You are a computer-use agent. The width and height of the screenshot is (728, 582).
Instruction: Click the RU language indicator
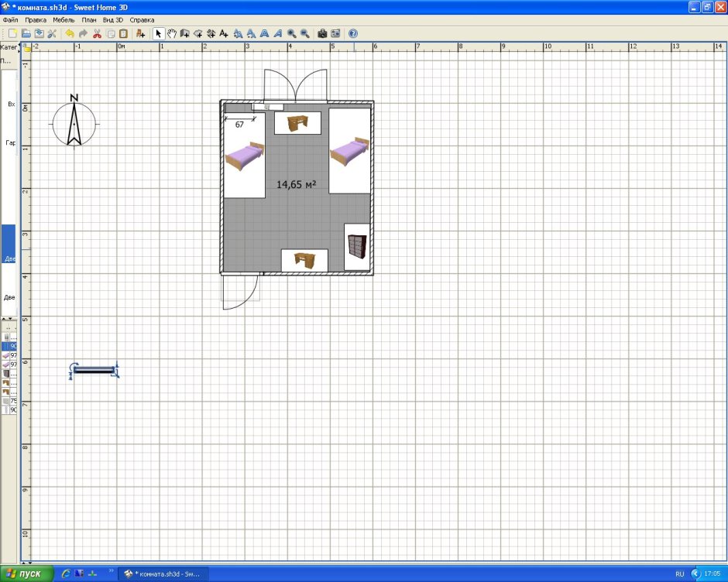click(680, 574)
